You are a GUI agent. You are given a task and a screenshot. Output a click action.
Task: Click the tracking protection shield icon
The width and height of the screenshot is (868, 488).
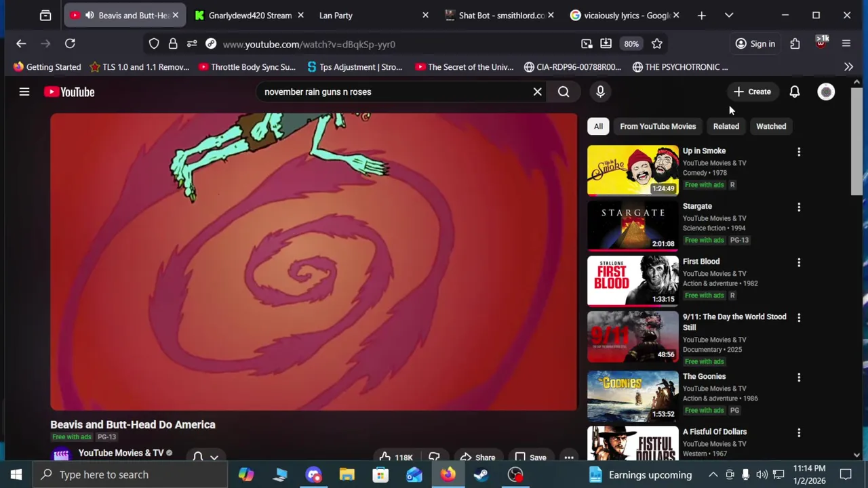(154, 43)
